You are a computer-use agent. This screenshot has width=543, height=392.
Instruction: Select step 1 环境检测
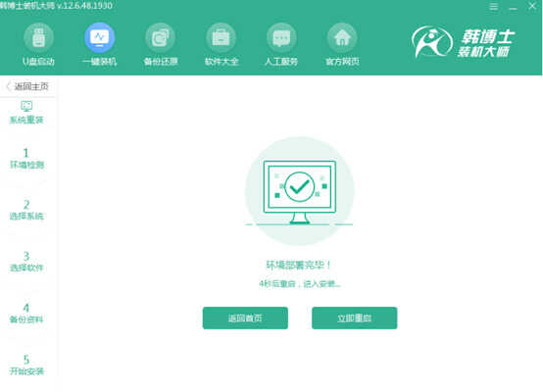[x=26, y=159]
